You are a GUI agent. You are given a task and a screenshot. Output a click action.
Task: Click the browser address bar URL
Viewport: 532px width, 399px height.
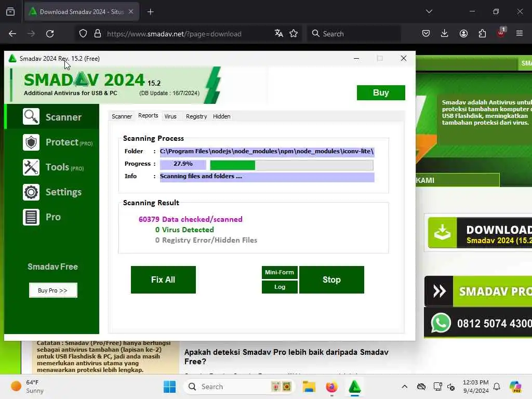pyautogui.click(x=174, y=34)
